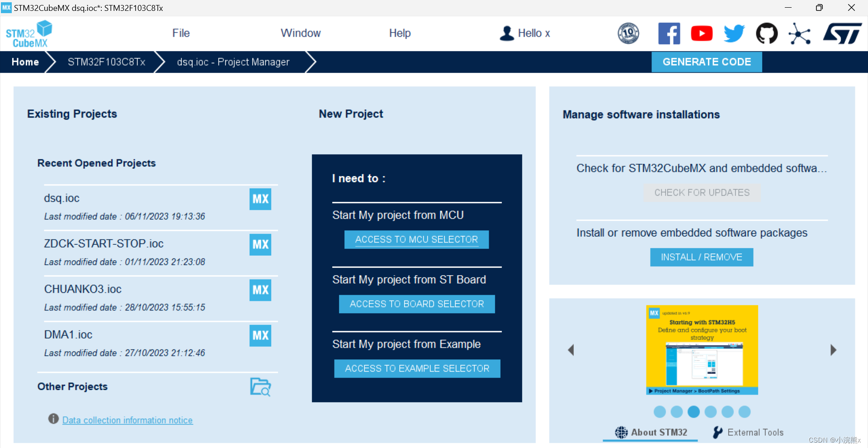
Task: Select dsq.ioc - Project Manager breadcrumb
Action: tap(233, 62)
